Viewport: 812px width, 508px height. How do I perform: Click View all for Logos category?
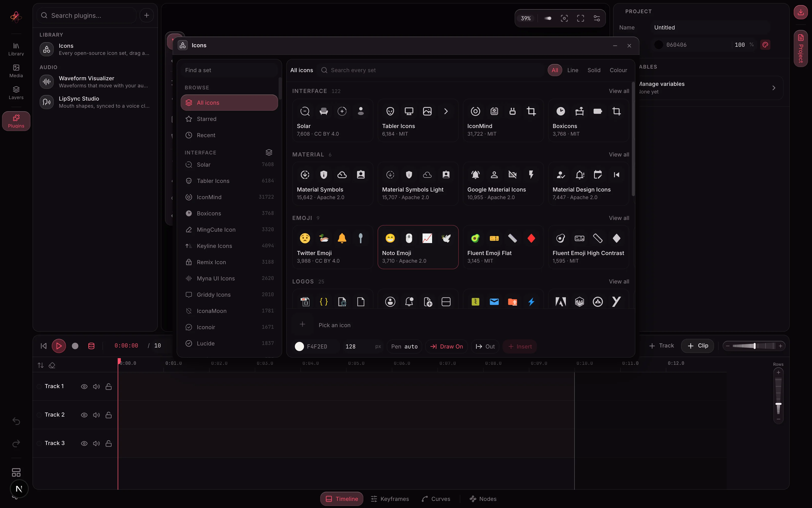click(x=619, y=281)
